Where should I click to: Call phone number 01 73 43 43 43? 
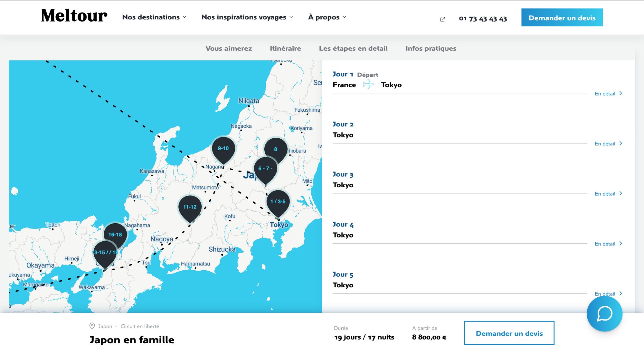coord(483,19)
